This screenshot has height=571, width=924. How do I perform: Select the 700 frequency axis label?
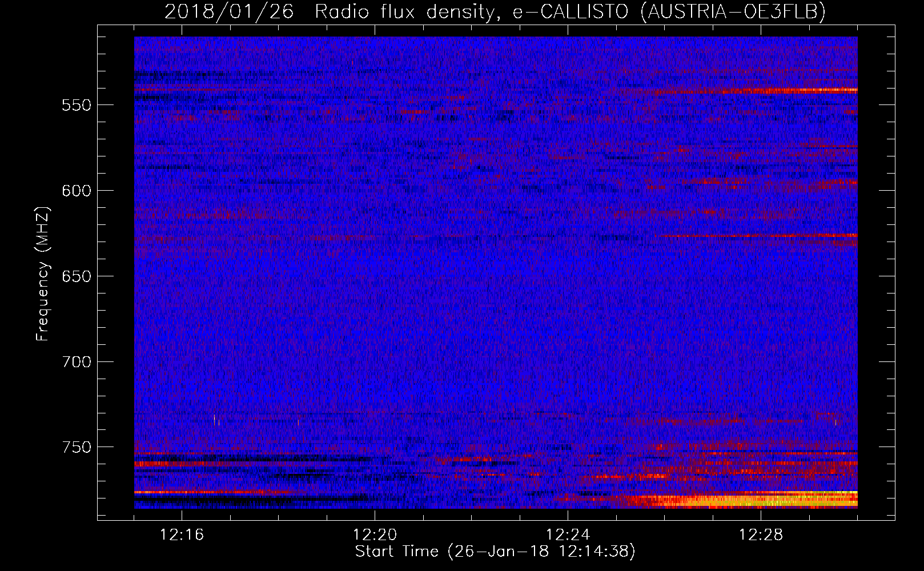coord(77,362)
